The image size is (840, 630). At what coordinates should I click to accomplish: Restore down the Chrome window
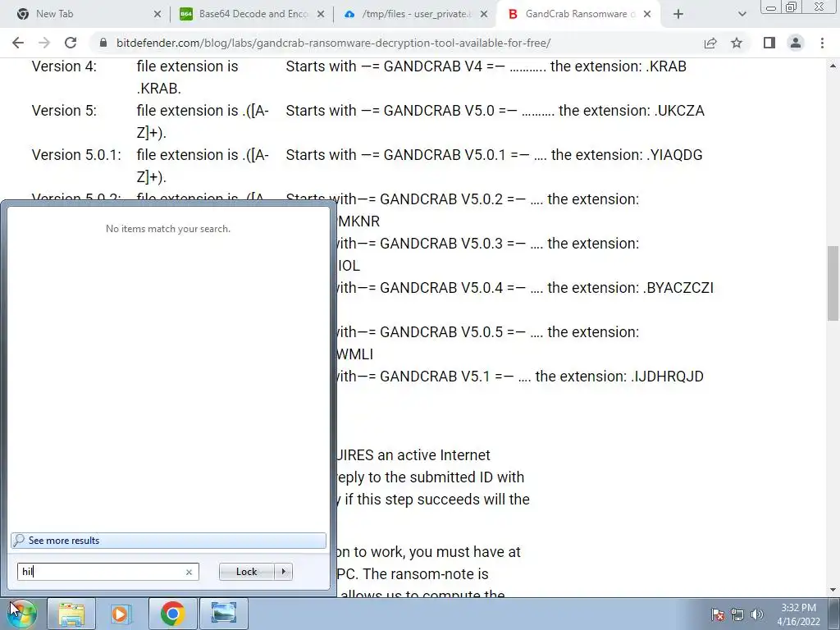792,7
